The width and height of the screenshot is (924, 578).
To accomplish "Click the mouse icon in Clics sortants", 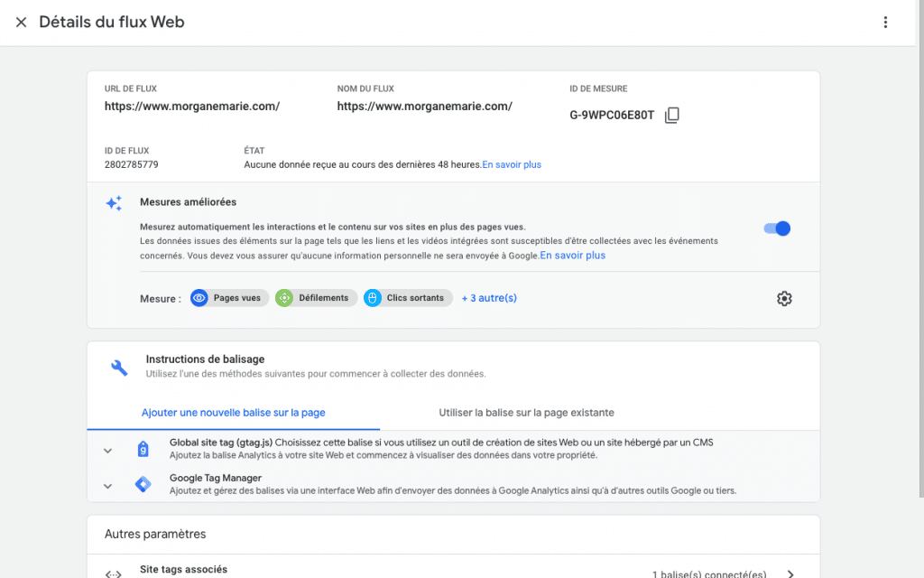I will 373,298.
